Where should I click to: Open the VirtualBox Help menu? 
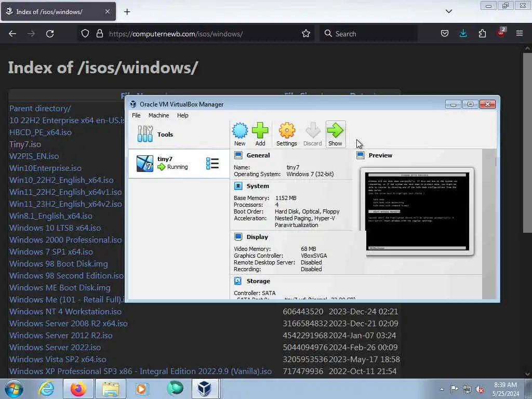coord(182,115)
